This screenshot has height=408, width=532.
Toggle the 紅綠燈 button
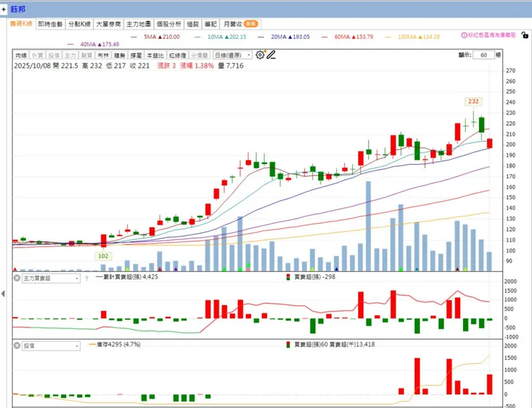178,55
